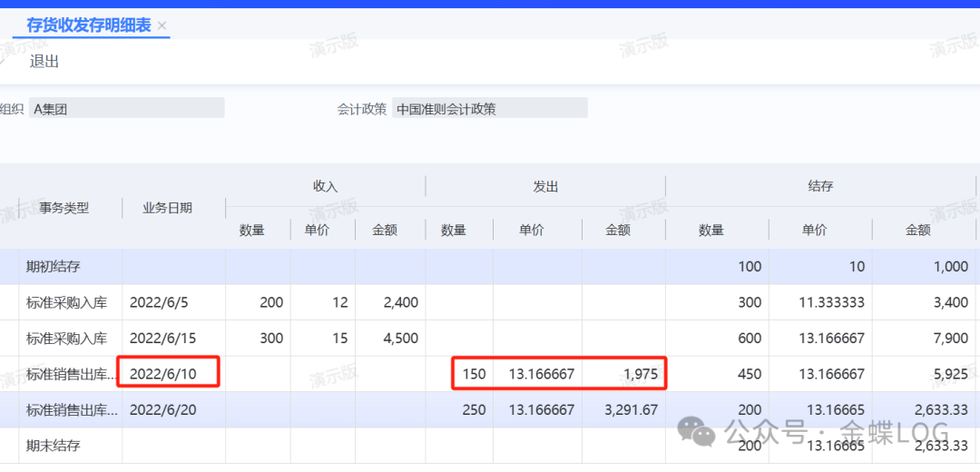Select the 期末结存 row label
This screenshot has width=980, height=472.
pyautogui.click(x=54, y=446)
